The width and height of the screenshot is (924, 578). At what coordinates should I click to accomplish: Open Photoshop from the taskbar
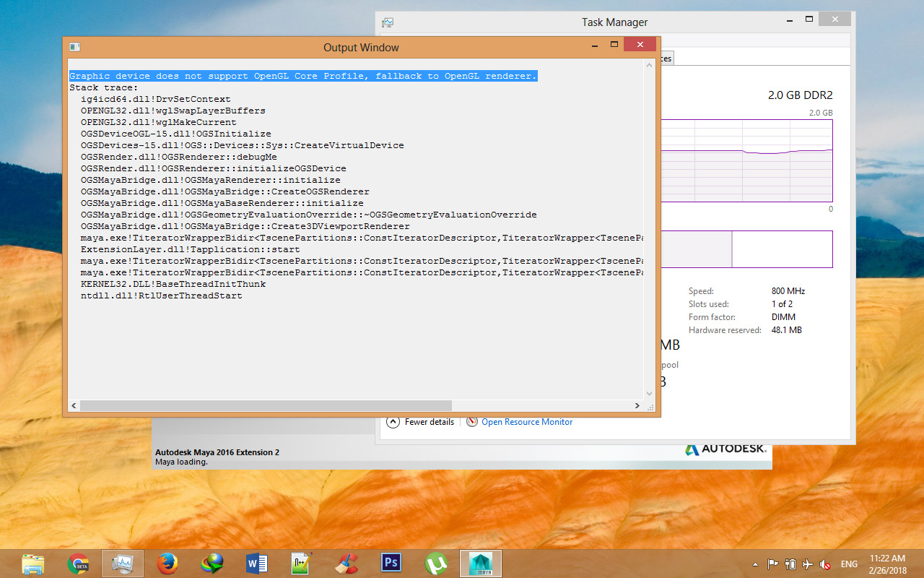pos(391,563)
